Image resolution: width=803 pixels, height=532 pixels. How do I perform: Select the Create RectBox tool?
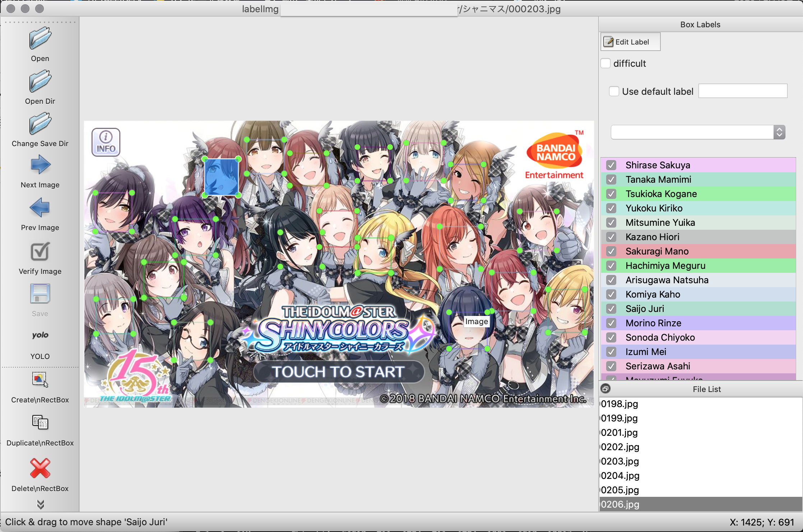[x=40, y=380]
